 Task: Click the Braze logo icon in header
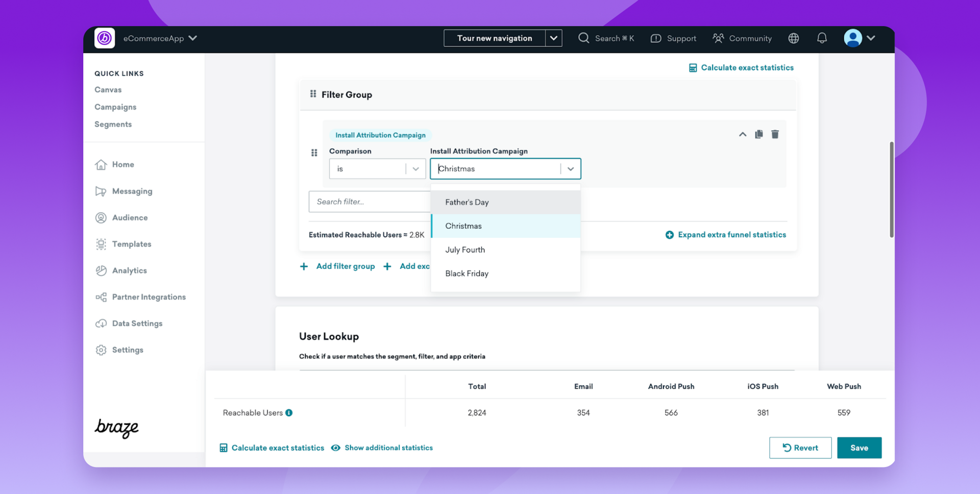(105, 38)
